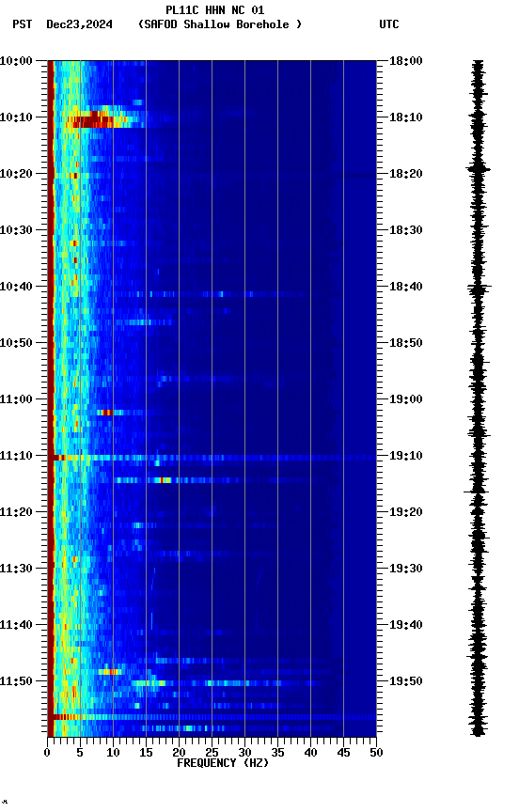The height and width of the screenshot is (812, 519).
Task: Click the 19:30 UTC time label
Action: coord(406,570)
